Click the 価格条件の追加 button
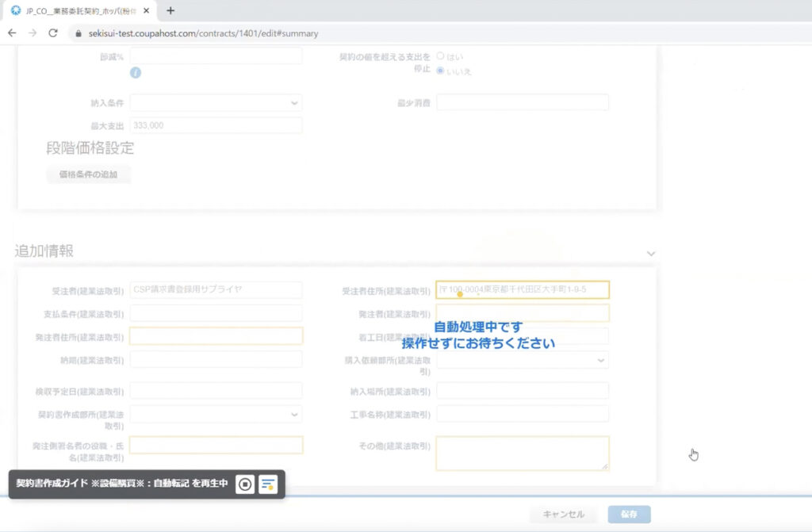812x532 pixels. (88, 174)
